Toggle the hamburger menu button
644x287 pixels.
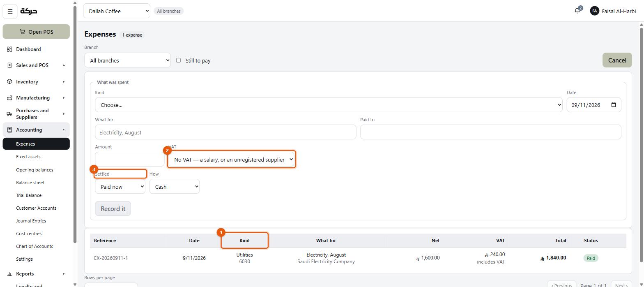pyautogui.click(x=10, y=11)
